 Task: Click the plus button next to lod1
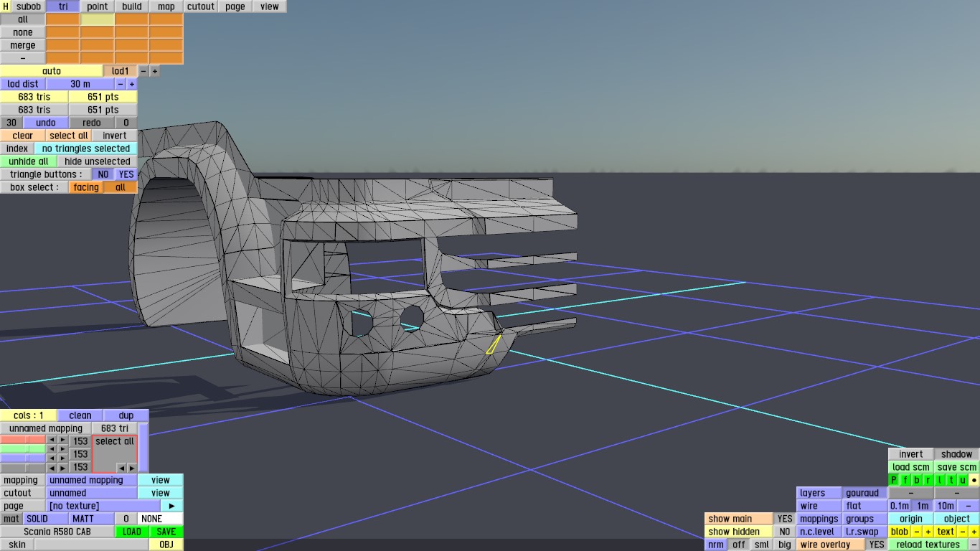[x=154, y=71]
